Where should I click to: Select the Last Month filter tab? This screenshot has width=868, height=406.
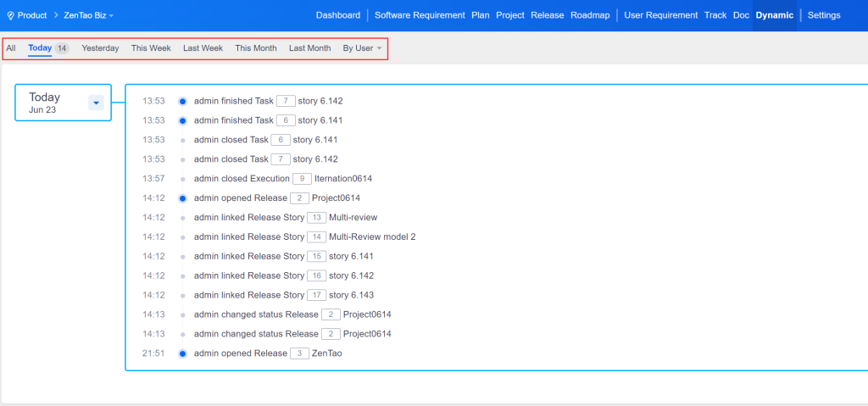309,48
